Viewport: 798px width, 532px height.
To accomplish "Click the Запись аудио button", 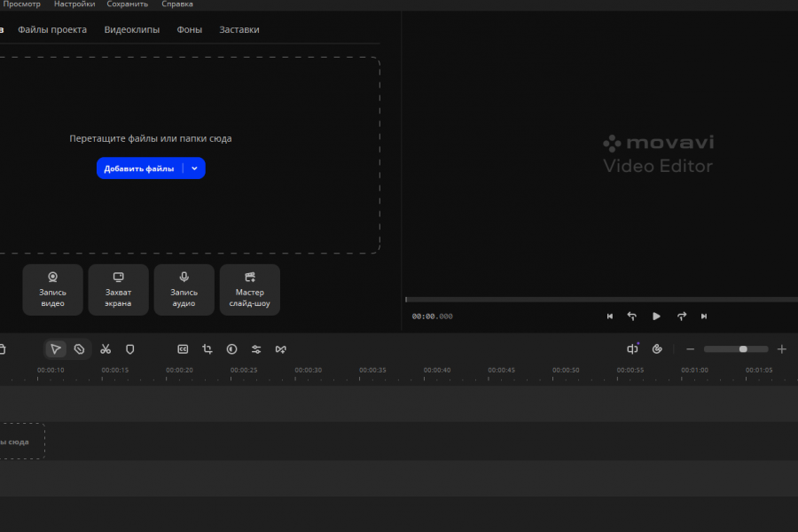I will coord(184,289).
